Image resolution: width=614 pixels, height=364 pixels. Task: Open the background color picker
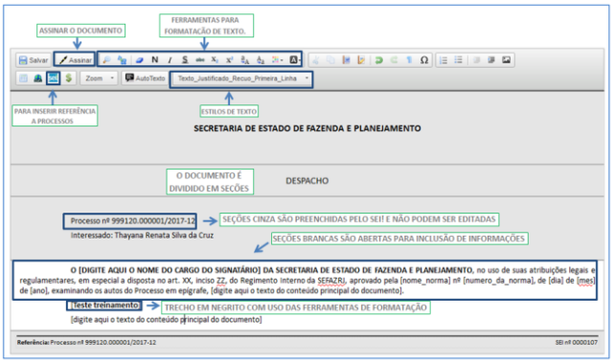[294, 60]
